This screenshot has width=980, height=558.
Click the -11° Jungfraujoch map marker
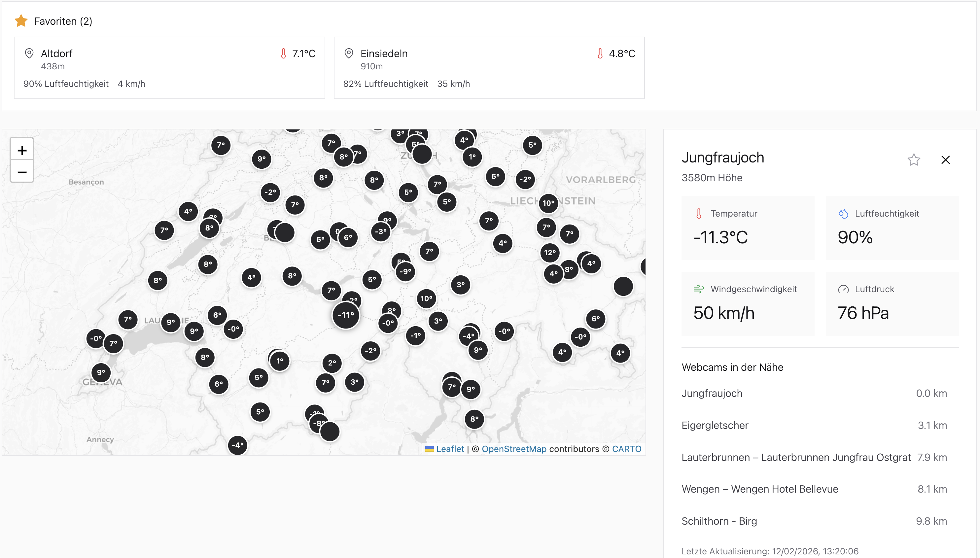[346, 315]
